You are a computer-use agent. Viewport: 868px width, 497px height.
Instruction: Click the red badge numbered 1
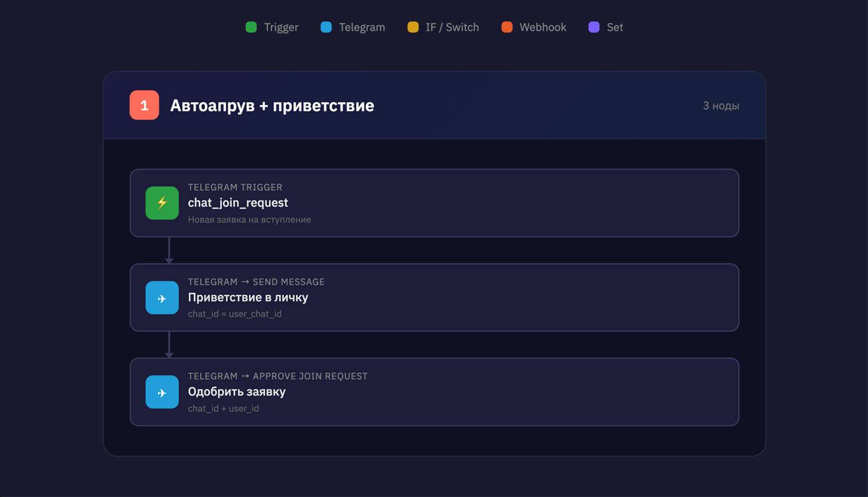pyautogui.click(x=144, y=105)
